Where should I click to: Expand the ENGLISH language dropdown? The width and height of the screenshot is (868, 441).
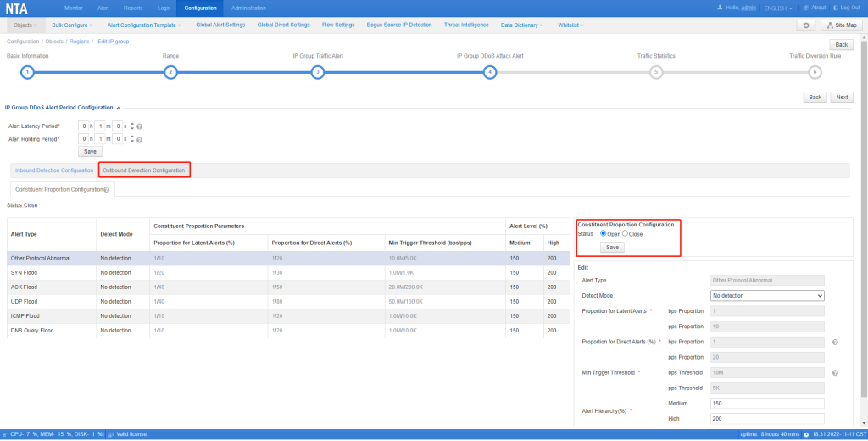778,8
